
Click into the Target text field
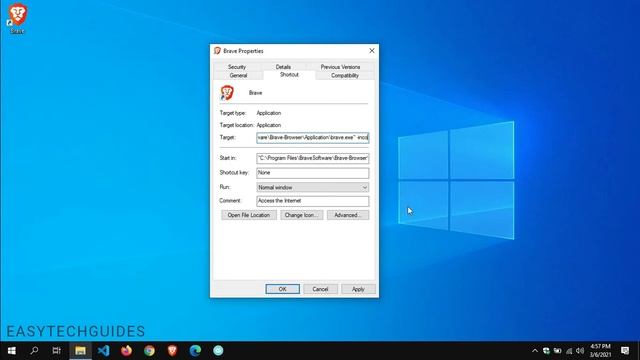[313, 138]
